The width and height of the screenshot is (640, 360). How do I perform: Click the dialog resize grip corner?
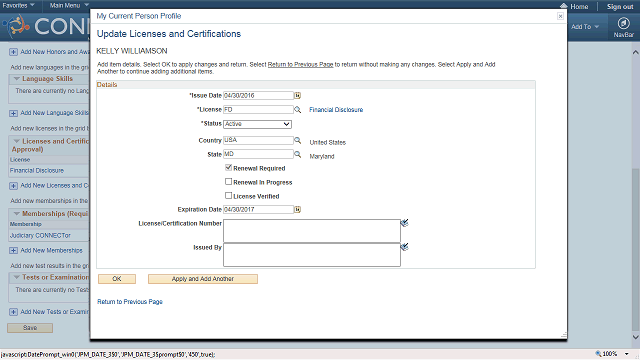point(564,335)
